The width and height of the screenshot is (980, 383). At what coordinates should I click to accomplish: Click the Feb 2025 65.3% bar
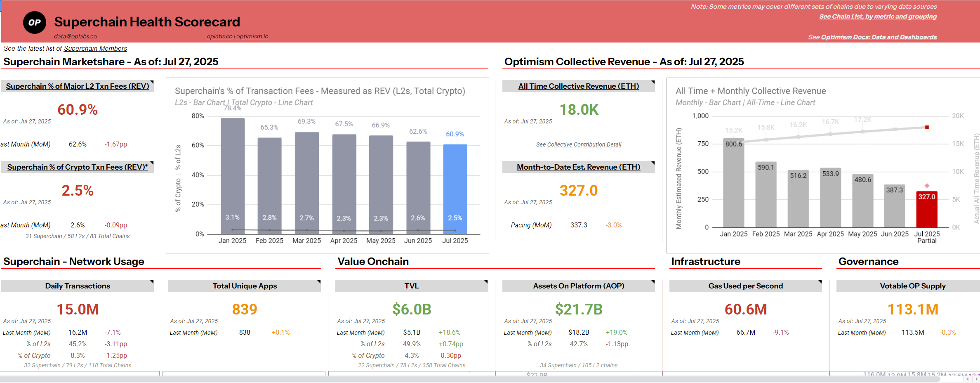[270, 186]
